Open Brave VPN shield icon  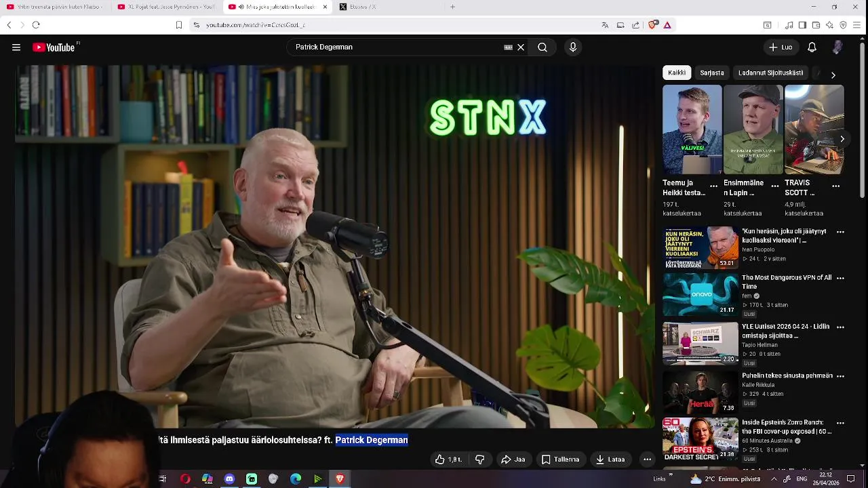click(x=843, y=25)
